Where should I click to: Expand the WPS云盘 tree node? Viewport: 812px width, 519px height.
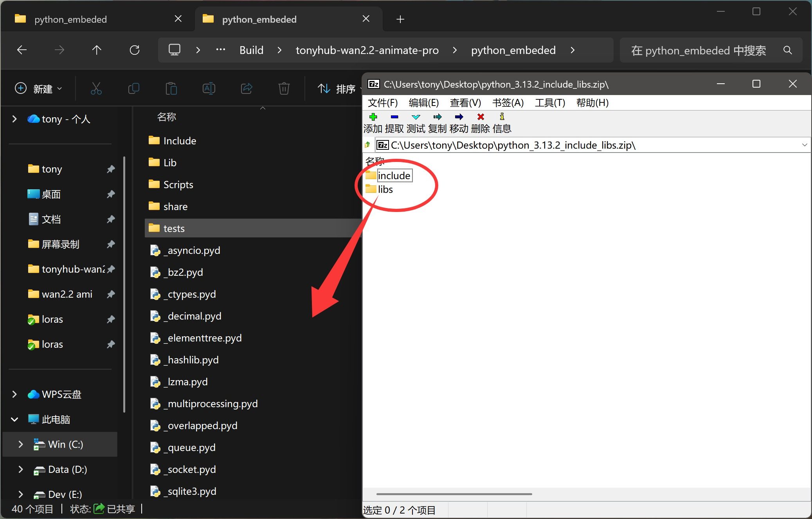point(14,394)
